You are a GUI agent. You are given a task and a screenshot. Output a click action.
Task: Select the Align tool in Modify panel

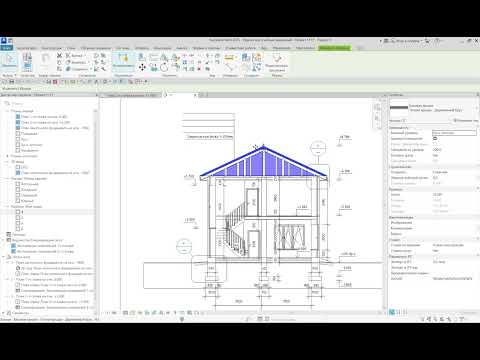point(142,57)
